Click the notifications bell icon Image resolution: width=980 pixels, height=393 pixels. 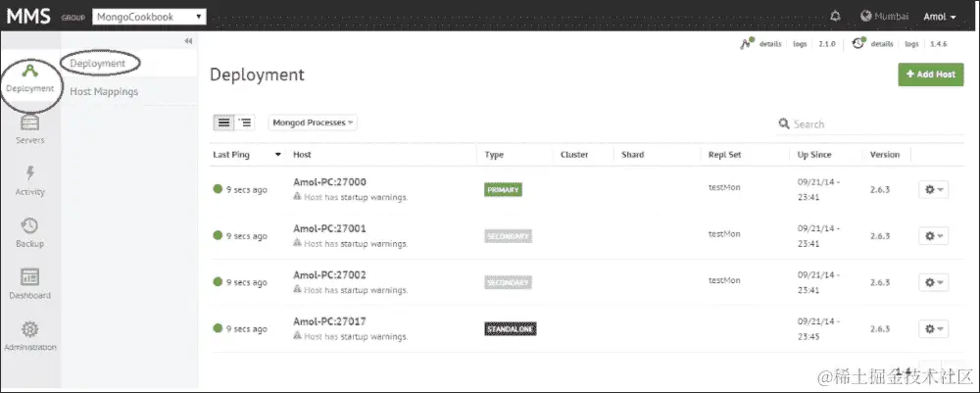pyautogui.click(x=835, y=17)
